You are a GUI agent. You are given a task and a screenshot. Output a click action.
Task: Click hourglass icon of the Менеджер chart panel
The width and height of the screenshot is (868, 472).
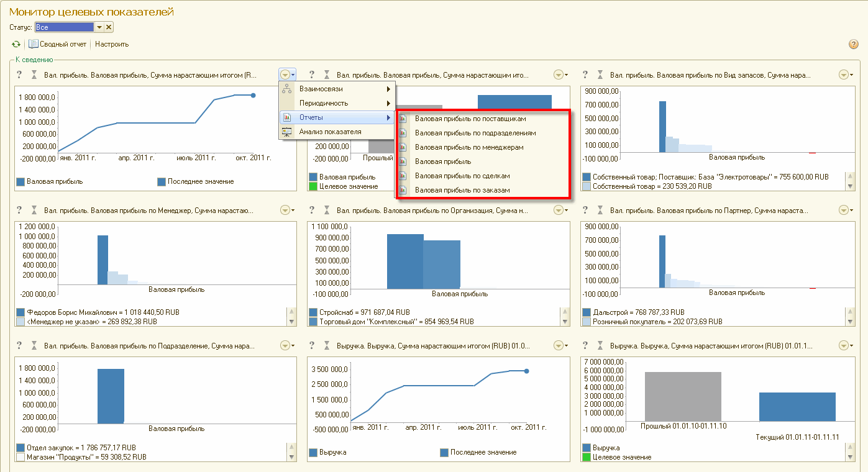[x=34, y=211]
